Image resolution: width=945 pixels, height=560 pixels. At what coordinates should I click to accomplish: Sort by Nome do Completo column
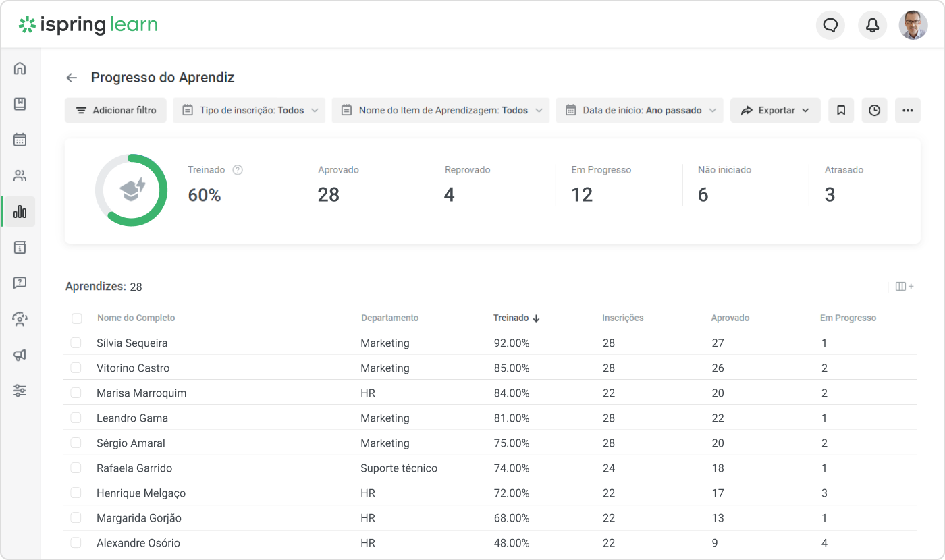pyautogui.click(x=136, y=318)
